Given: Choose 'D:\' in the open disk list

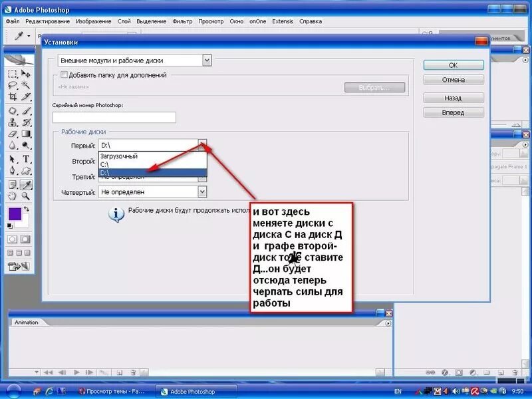Looking at the screenshot, I should tap(153, 173).
